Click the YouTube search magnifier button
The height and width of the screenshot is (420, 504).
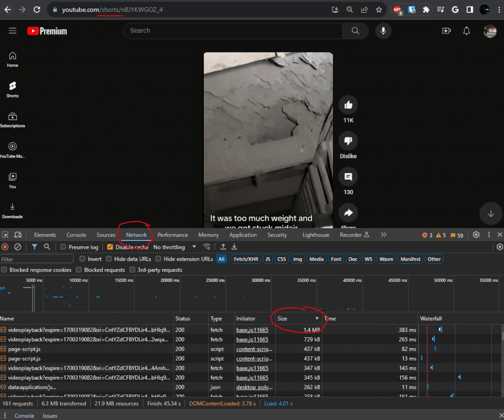tap(355, 30)
